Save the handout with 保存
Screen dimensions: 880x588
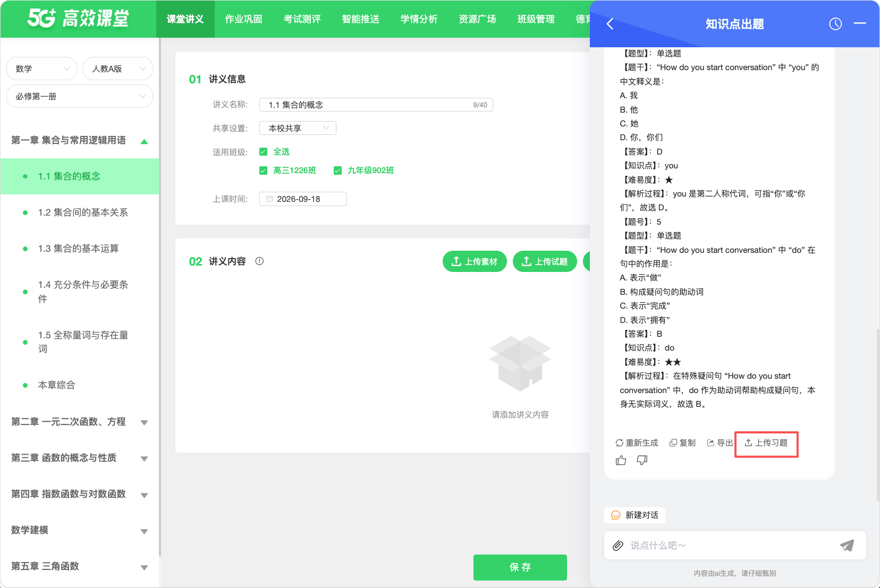click(520, 567)
